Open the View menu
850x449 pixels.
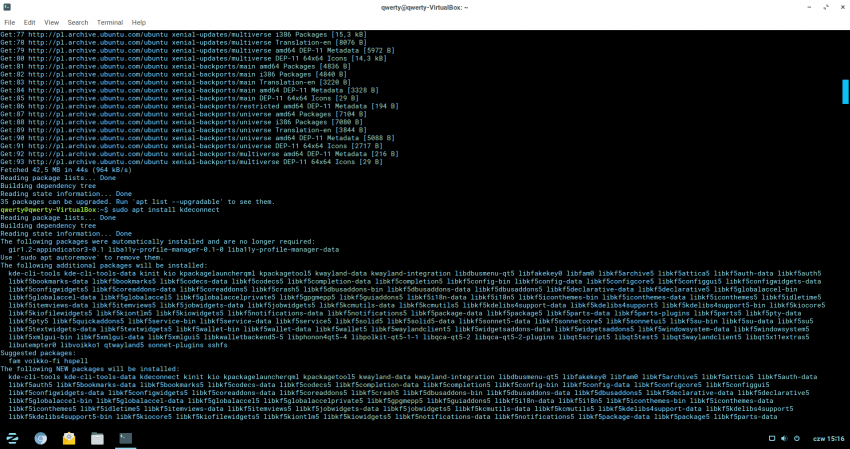tap(51, 22)
